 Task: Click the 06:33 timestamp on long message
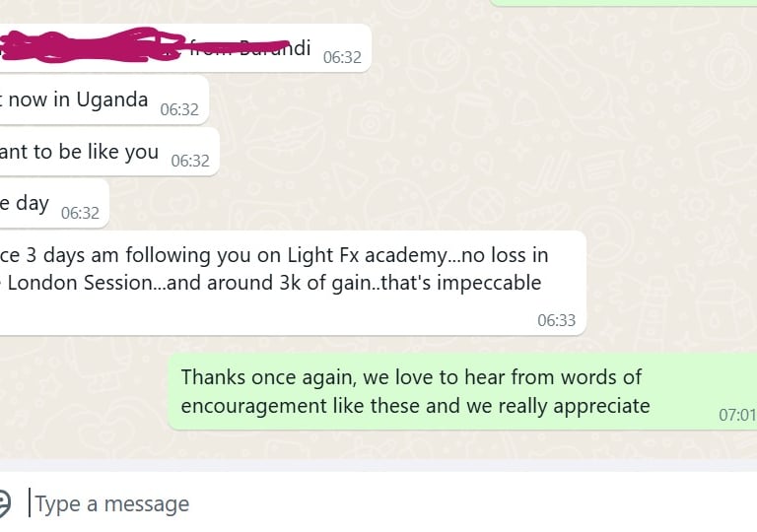point(556,320)
